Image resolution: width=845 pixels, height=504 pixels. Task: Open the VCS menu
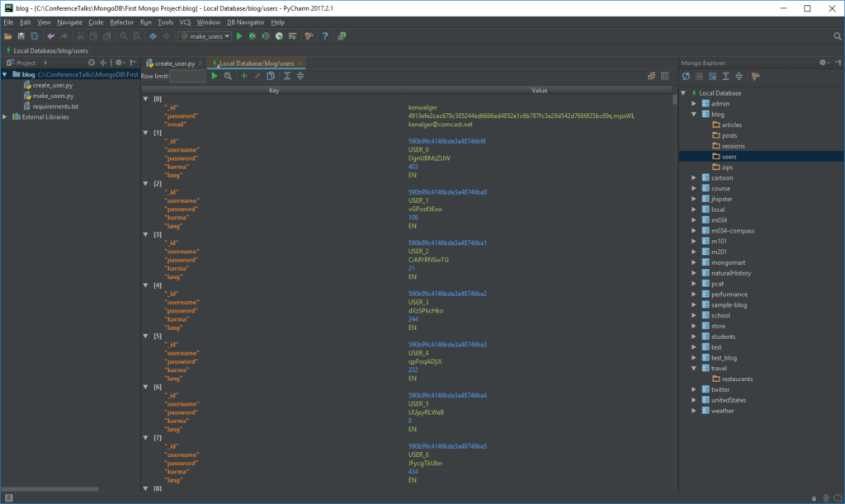coord(185,22)
